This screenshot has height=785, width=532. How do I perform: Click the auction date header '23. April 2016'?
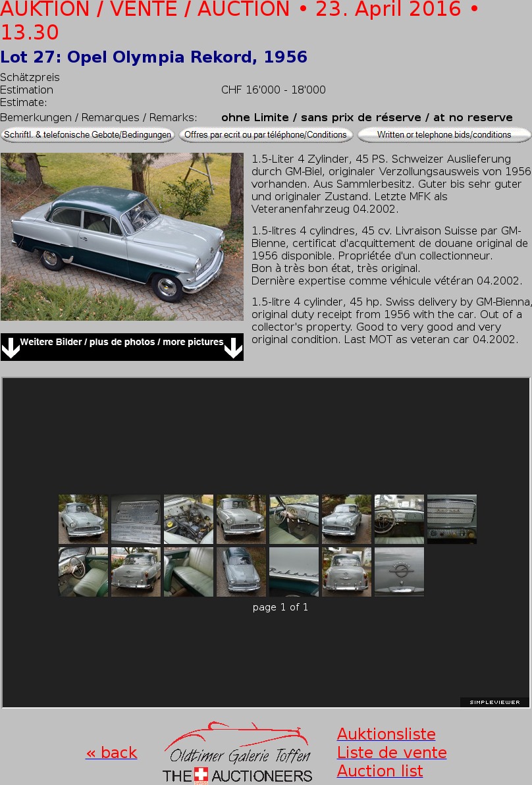(x=388, y=9)
